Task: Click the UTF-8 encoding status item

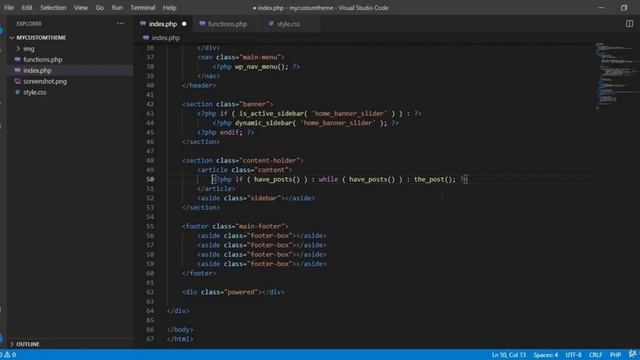Action: (x=573, y=355)
